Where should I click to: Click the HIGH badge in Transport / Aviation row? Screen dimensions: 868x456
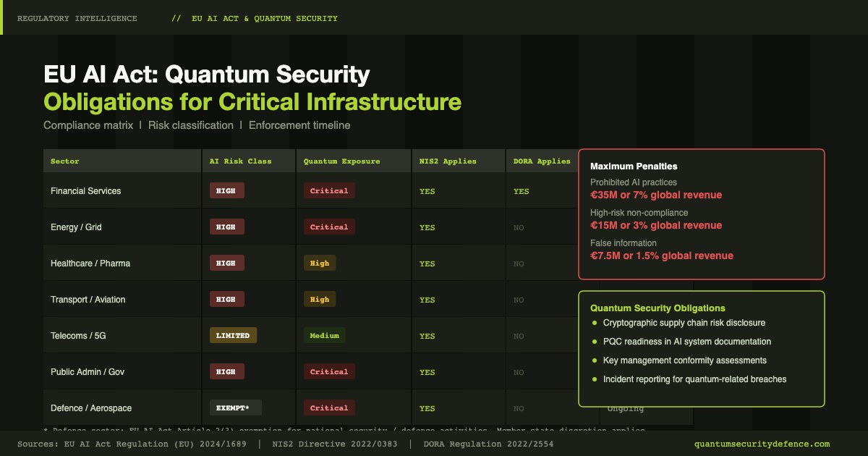pos(226,300)
